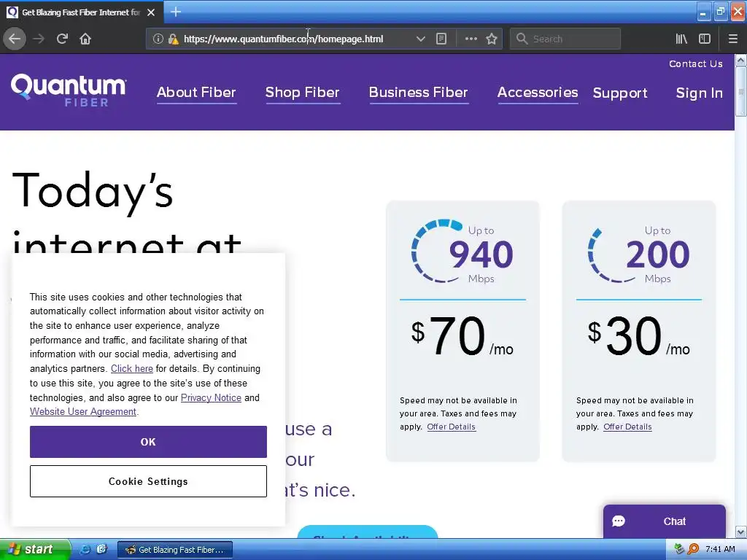
Task: View Offer Details for the $30 plan
Action: tap(627, 427)
